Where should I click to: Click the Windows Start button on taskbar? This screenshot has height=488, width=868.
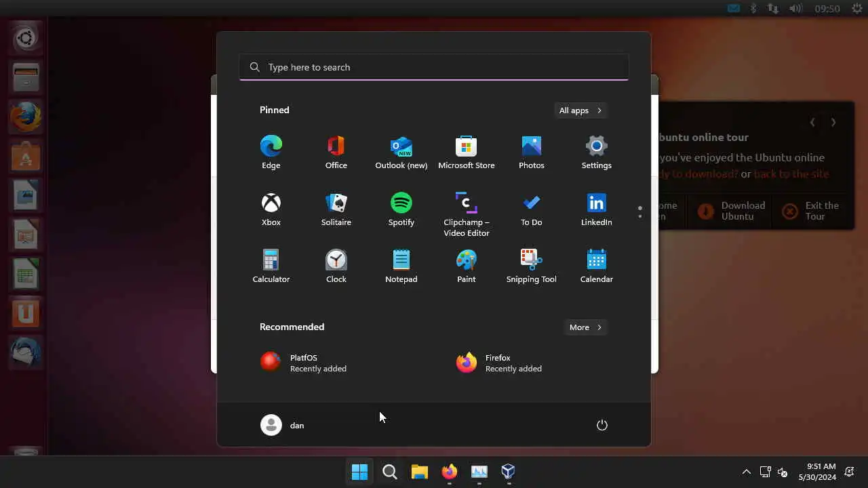point(359,472)
